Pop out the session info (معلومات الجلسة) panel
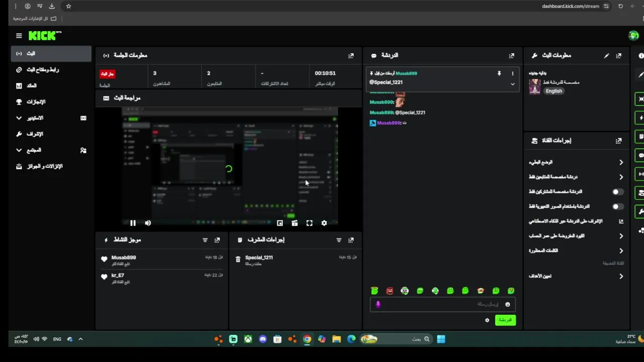The height and width of the screenshot is (362, 644). pyautogui.click(x=351, y=56)
